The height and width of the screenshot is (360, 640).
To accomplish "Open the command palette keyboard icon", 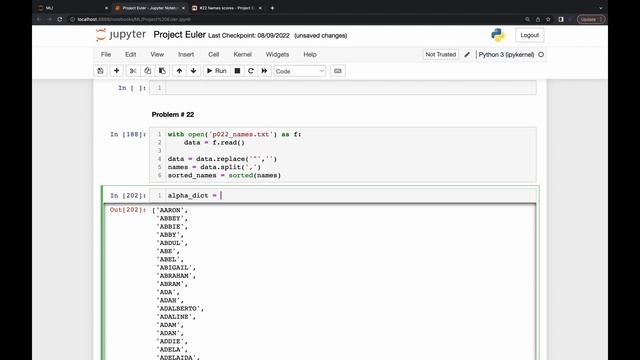I will tap(338, 71).
